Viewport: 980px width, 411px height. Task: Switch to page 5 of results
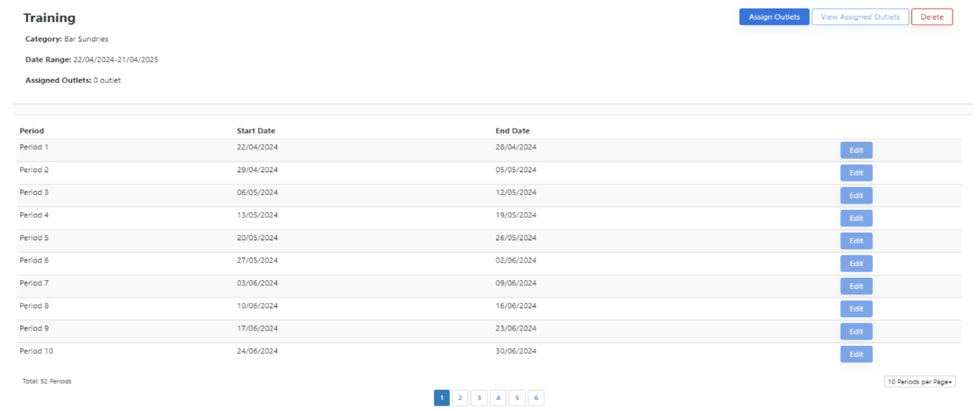pyautogui.click(x=517, y=398)
